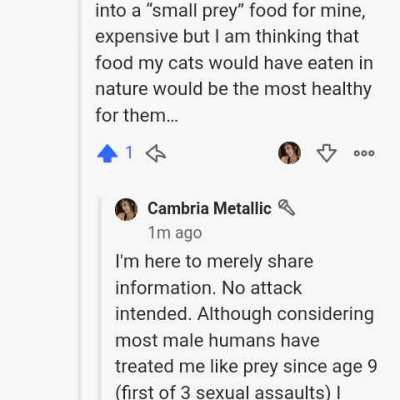
Task: Open Cambria Metallic's profile picture
Action: click(x=126, y=210)
